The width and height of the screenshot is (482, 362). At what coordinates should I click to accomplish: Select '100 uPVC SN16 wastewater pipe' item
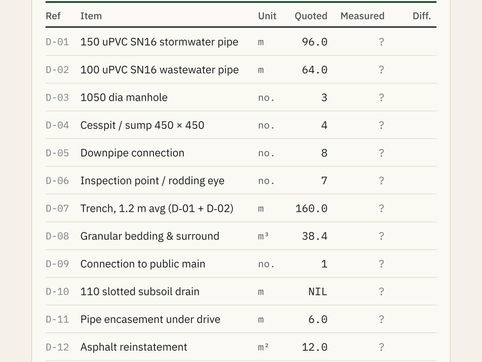click(x=159, y=70)
